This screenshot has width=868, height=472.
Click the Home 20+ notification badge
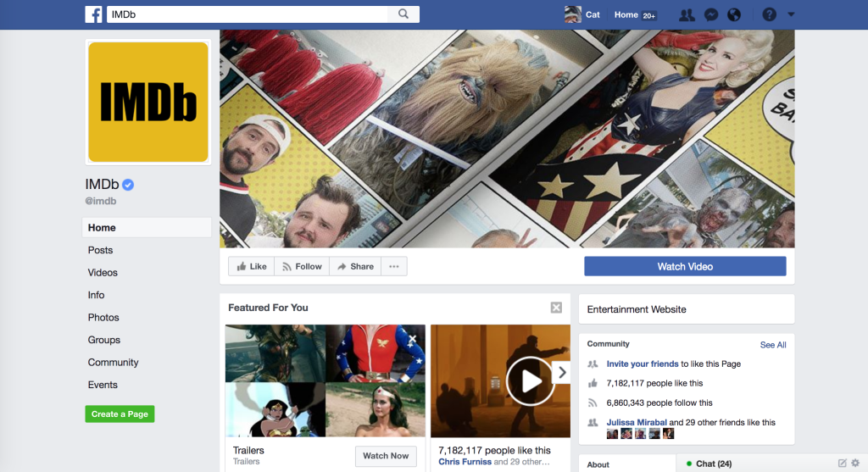tap(648, 15)
